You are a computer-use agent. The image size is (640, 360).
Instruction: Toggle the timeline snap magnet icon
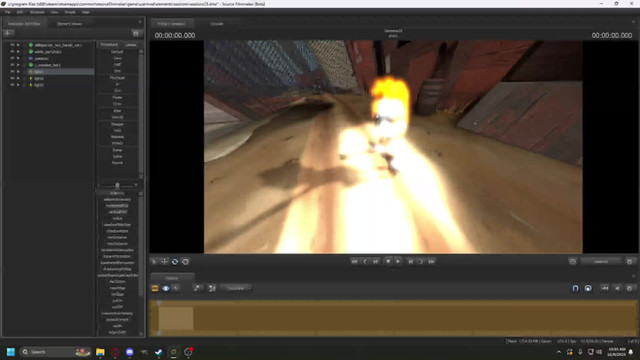click(575, 289)
